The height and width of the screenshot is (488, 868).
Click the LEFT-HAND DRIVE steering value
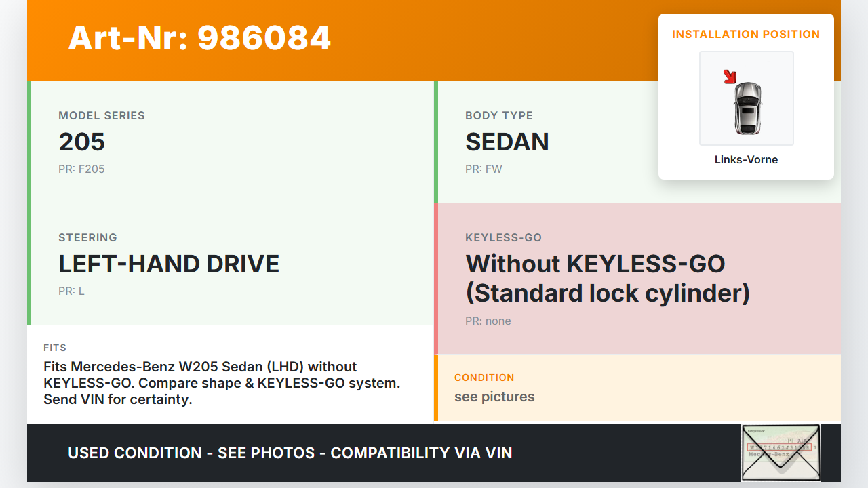169,264
